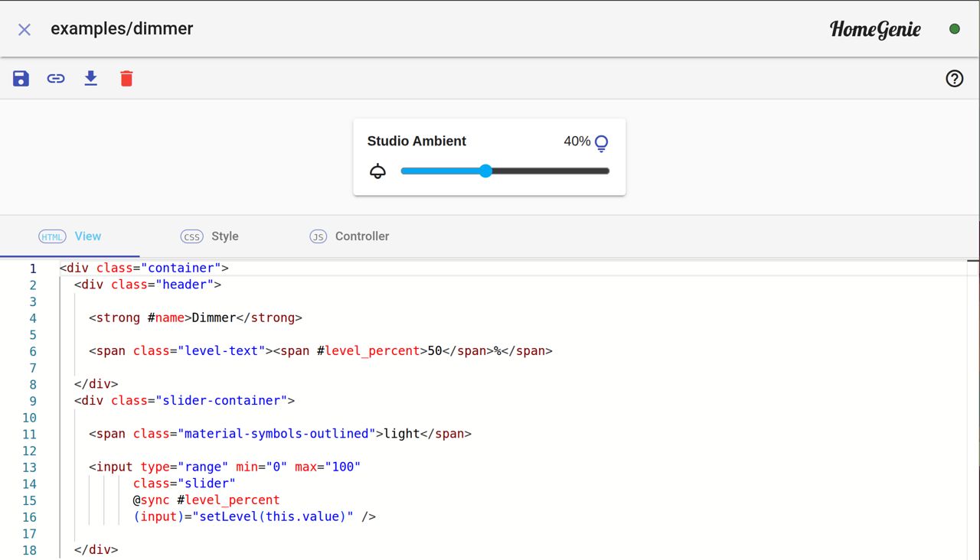
Task: Click the red delete trash icon
Action: coord(126,78)
